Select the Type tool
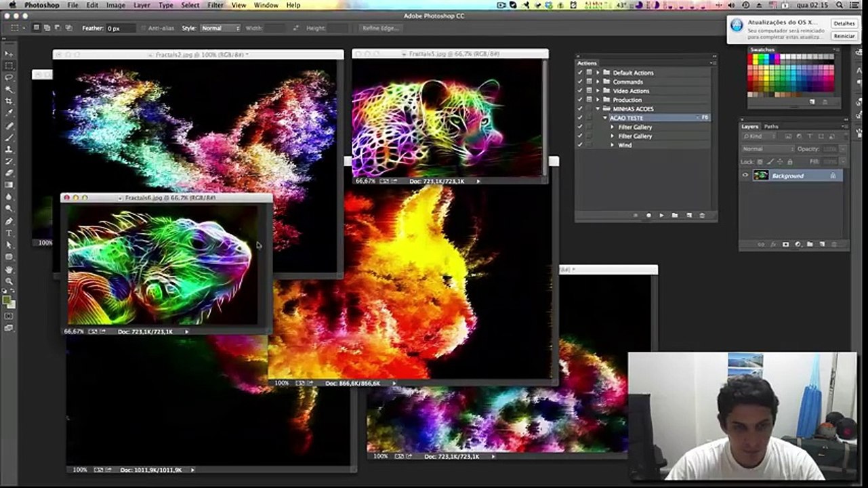Screen dimensions: 868x488 [9, 233]
